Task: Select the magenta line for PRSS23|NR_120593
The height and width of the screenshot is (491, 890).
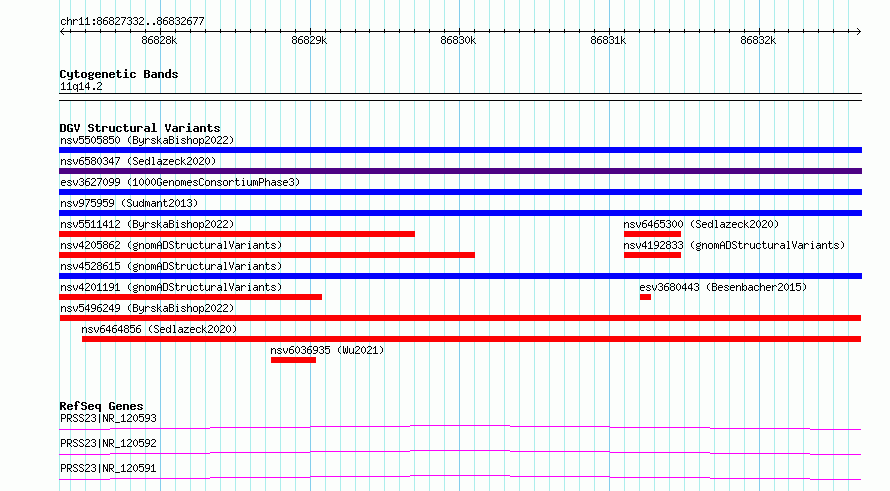Action: [460, 427]
